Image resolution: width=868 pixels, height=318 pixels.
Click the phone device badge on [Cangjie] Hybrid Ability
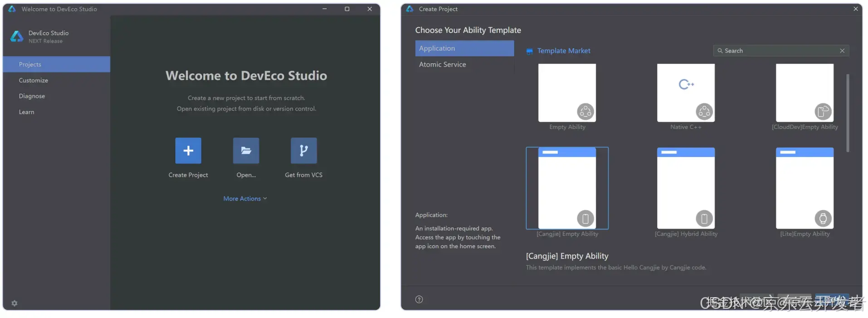click(704, 219)
